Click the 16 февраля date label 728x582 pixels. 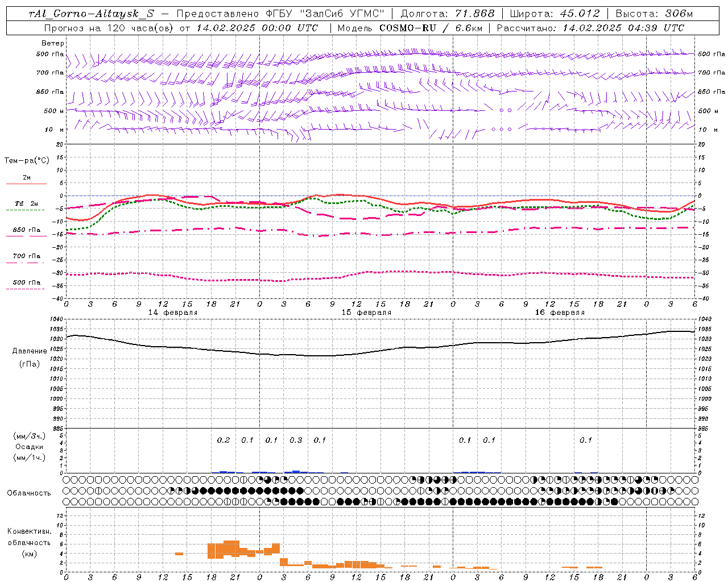560,313
